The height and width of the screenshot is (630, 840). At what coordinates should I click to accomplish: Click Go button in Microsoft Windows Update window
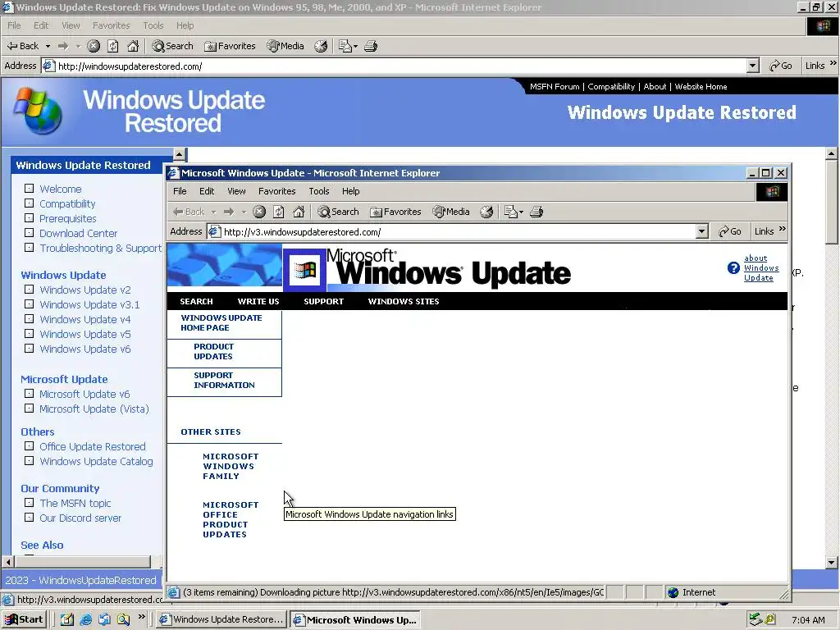729,231
